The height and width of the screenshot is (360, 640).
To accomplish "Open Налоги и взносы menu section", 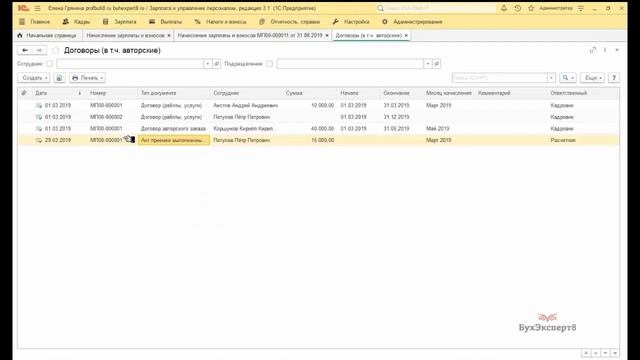I will (220, 22).
